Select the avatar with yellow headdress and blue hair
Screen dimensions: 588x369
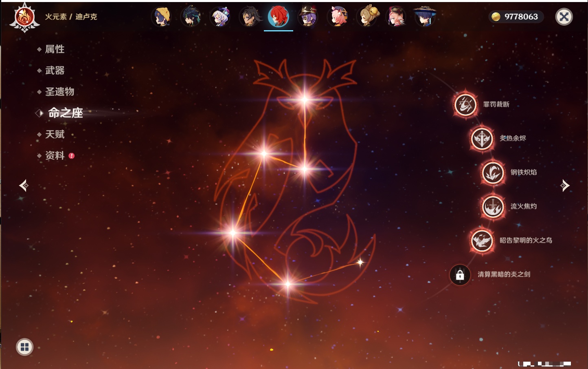(162, 17)
